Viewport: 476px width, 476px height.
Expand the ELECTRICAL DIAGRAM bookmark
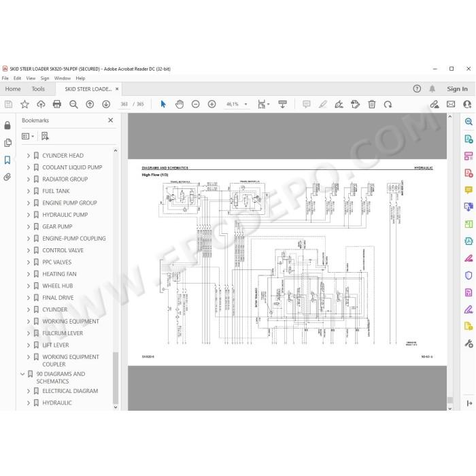point(29,391)
